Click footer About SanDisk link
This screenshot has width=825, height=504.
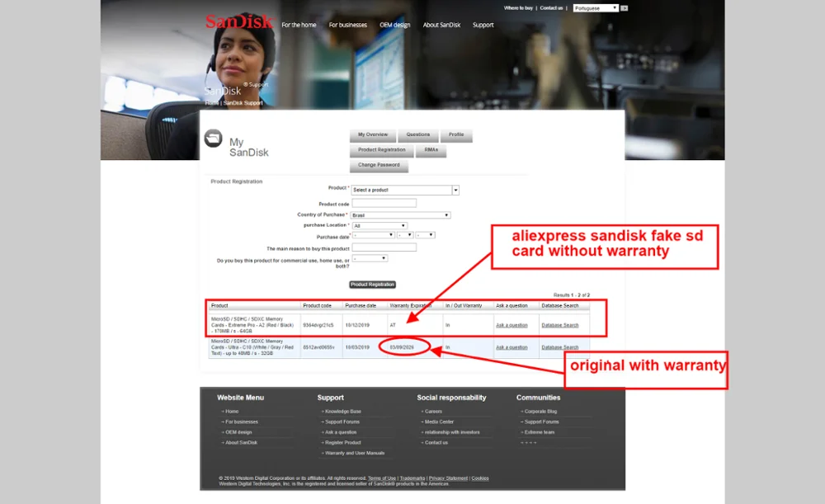[241, 443]
